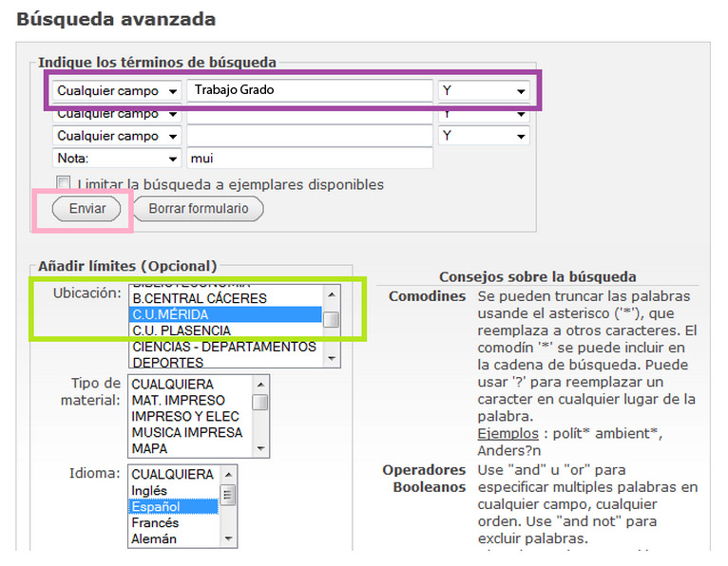The image size is (728, 566).
Task: Select MUSICA IMPRESA material type
Action: tap(186, 432)
